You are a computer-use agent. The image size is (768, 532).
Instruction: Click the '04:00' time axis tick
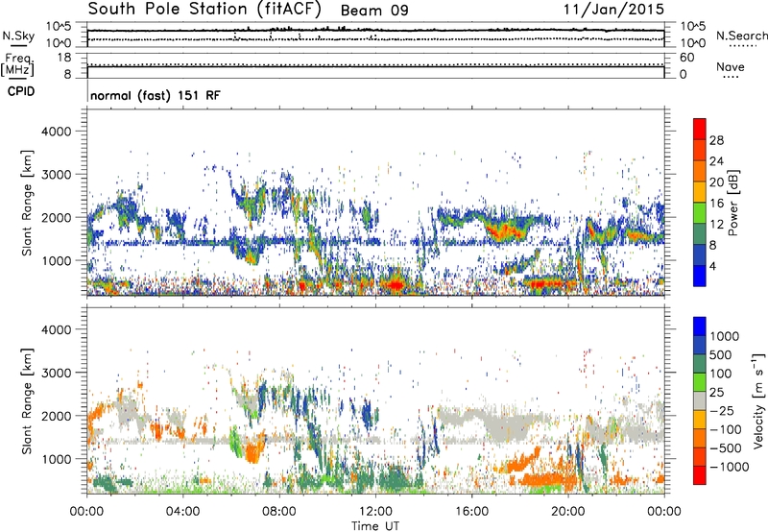182,512
